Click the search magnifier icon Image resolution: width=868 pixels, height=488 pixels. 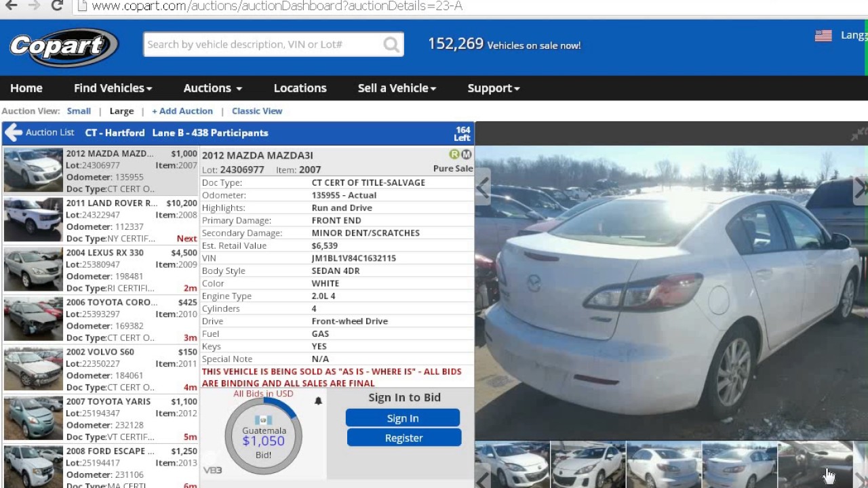pyautogui.click(x=391, y=45)
